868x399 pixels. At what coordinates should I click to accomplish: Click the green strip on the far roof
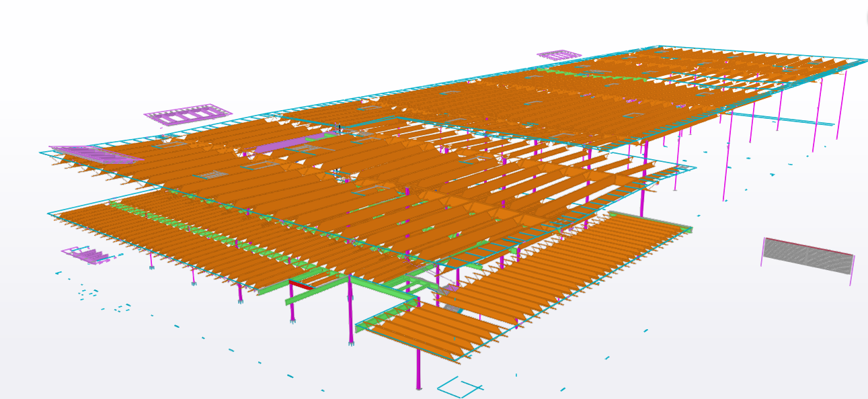click(x=592, y=75)
